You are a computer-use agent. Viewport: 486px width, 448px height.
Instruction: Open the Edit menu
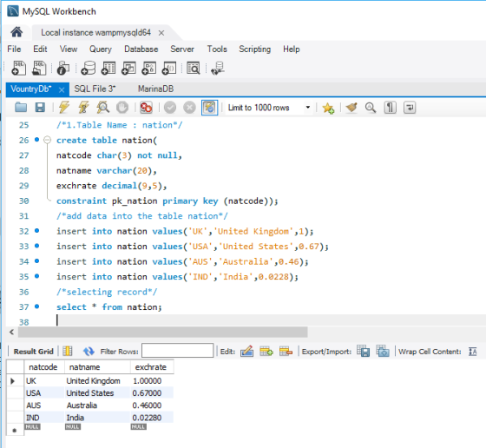tap(40, 49)
